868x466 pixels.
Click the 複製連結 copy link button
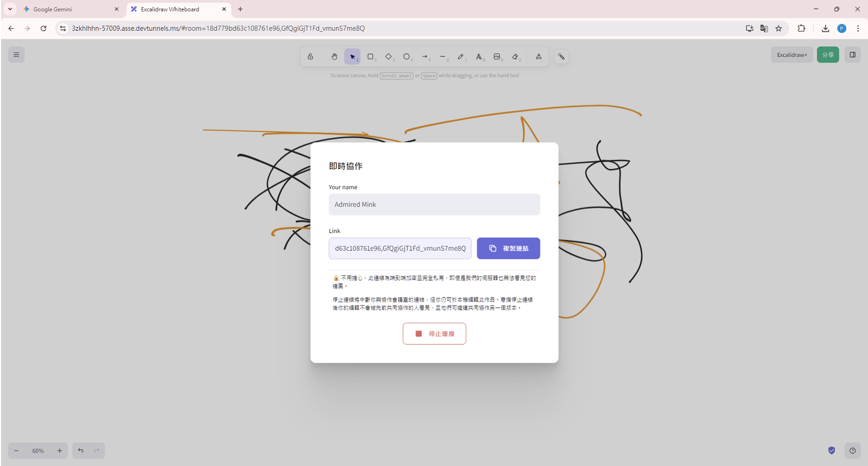[x=508, y=249]
